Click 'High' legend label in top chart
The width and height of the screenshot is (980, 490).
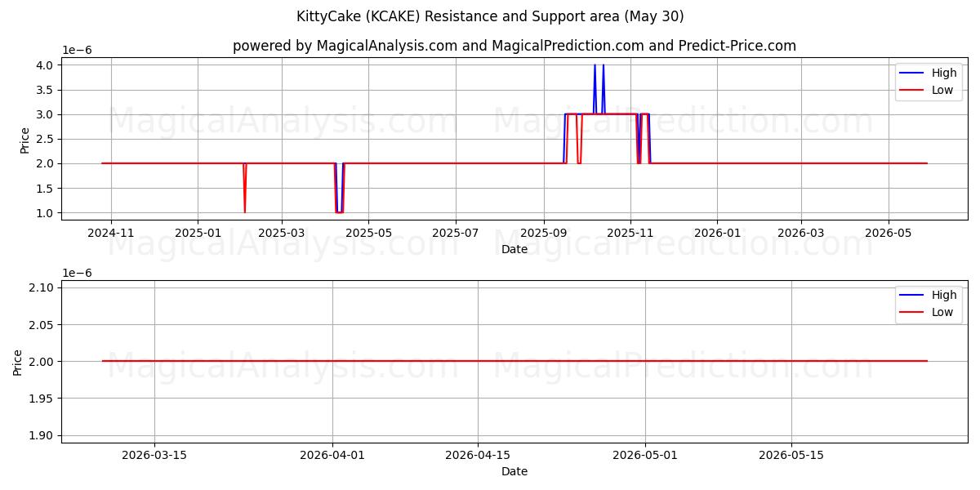(x=944, y=73)
